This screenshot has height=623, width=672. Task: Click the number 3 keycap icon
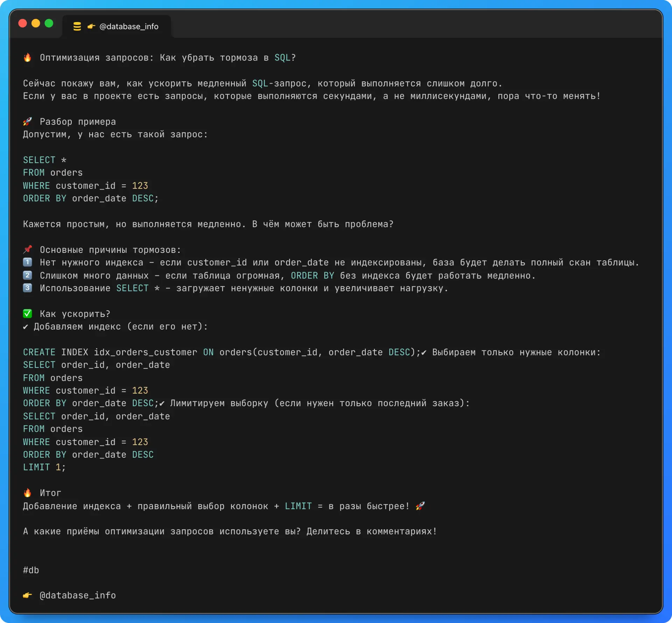(27, 288)
